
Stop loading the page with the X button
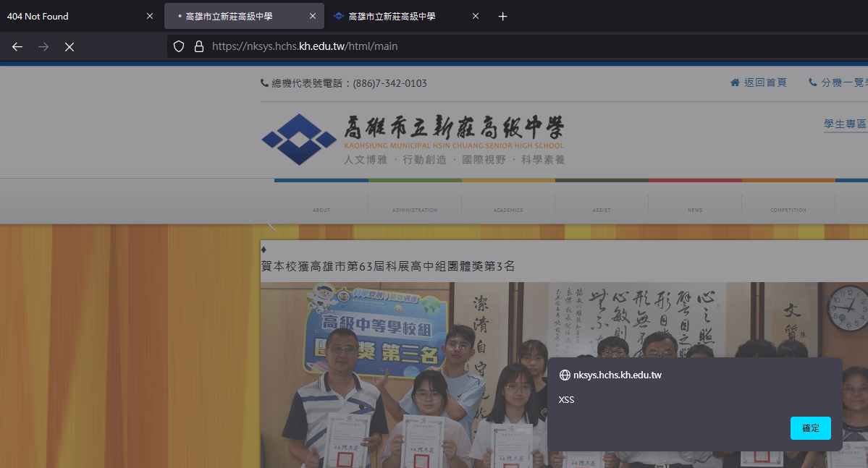pos(69,47)
